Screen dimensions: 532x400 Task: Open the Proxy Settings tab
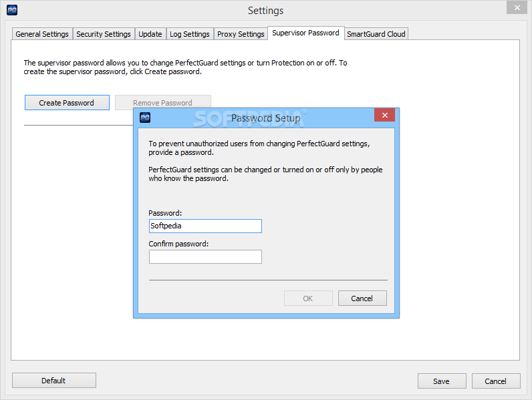tap(241, 34)
